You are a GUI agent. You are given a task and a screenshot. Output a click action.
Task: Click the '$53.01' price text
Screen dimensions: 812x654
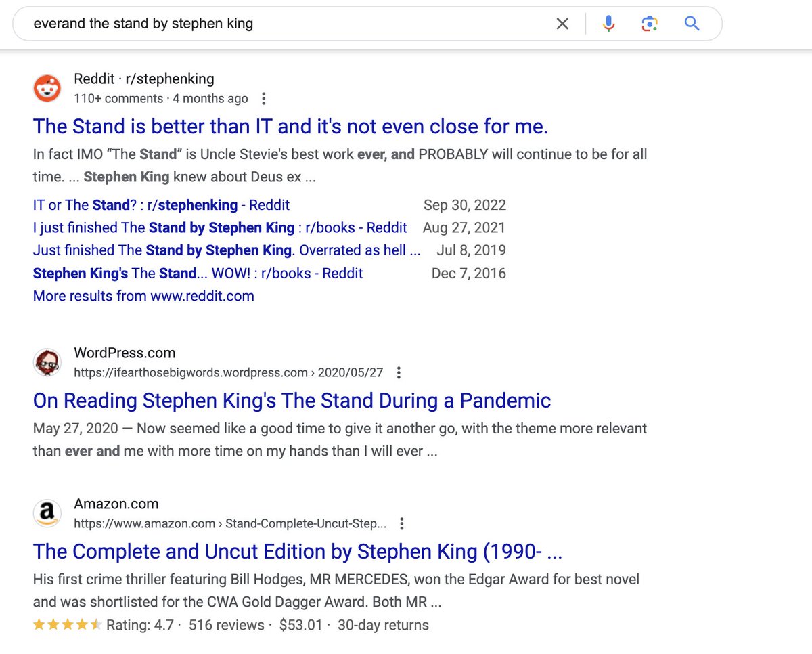301,625
